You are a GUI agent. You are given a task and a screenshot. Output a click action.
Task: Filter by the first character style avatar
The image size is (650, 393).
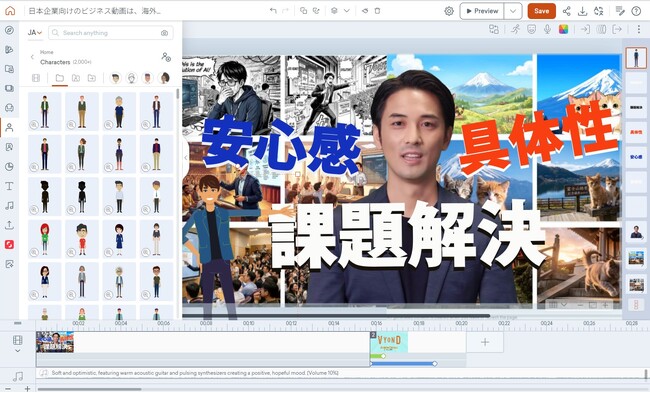click(116, 78)
